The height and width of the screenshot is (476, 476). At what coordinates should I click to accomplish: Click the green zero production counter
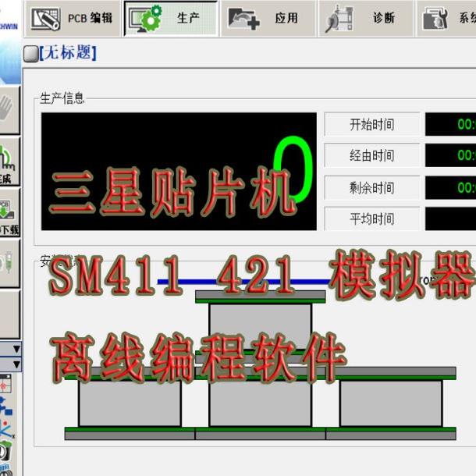[293, 169]
